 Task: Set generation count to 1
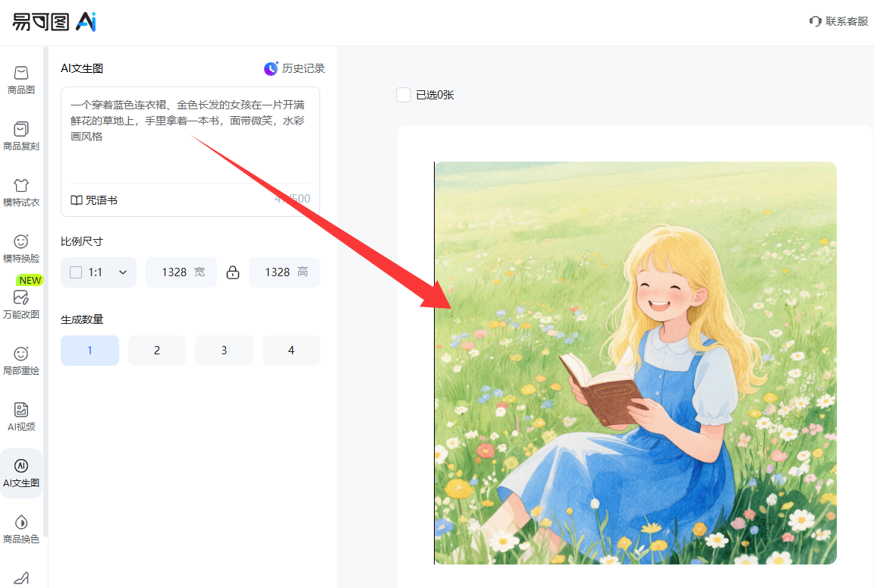[90, 350]
